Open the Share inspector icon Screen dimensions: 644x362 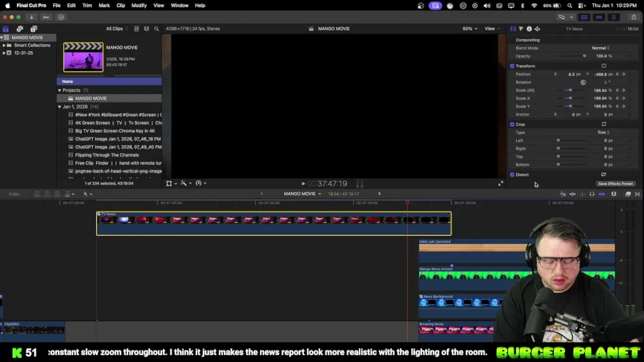click(x=537, y=29)
